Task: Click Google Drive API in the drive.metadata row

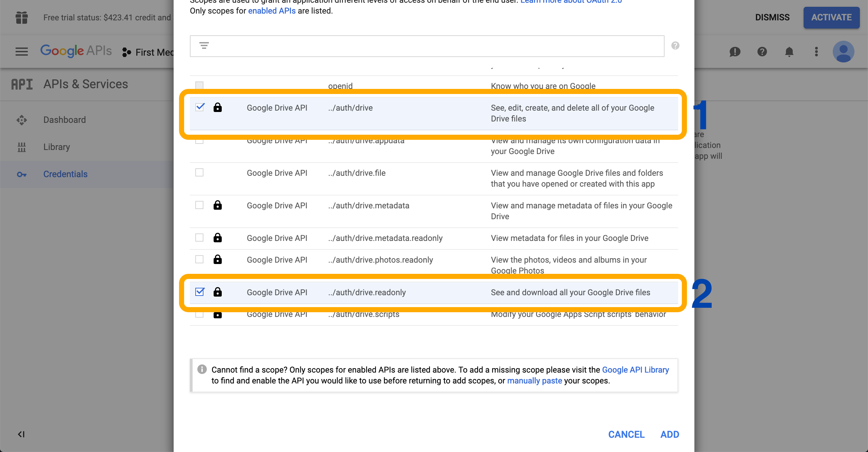Action: click(277, 205)
